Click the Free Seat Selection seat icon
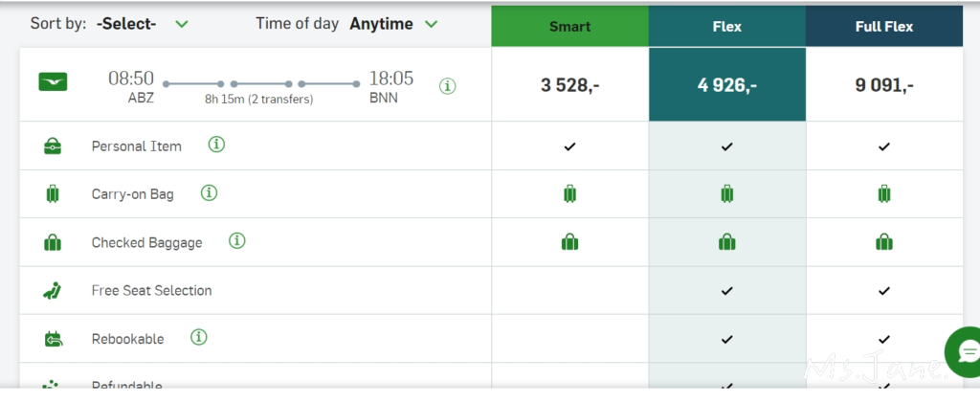The width and height of the screenshot is (980, 404). [x=53, y=290]
